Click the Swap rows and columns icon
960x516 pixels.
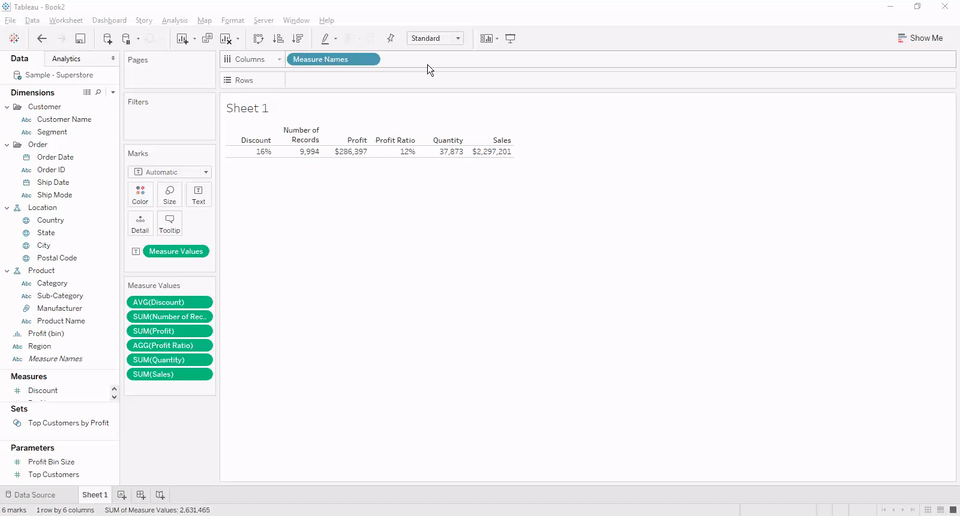click(x=258, y=39)
